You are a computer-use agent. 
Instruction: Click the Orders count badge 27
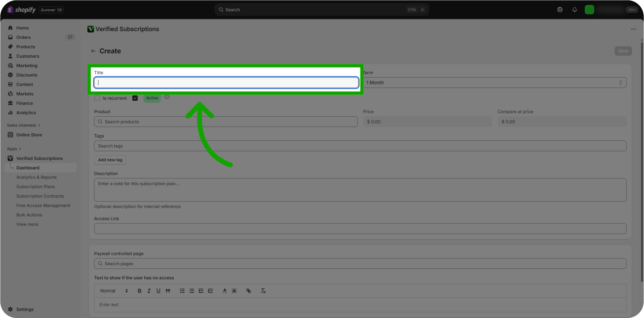coord(70,37)
